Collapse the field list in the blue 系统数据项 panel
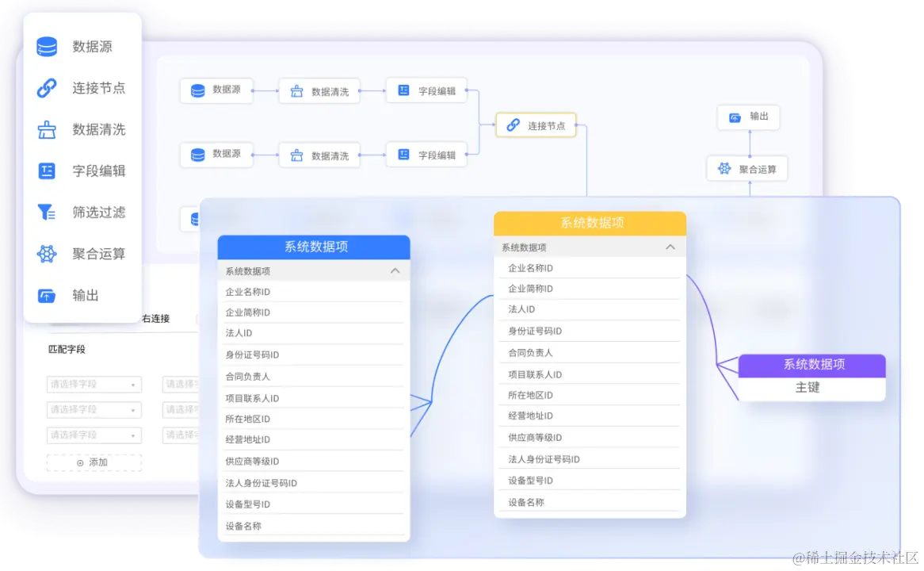 coord(395,270)
